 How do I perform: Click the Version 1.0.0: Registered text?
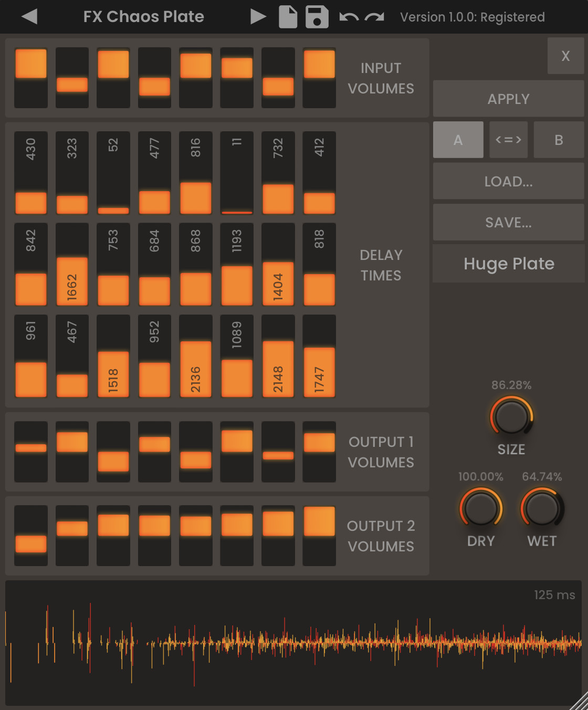(472, 17)
